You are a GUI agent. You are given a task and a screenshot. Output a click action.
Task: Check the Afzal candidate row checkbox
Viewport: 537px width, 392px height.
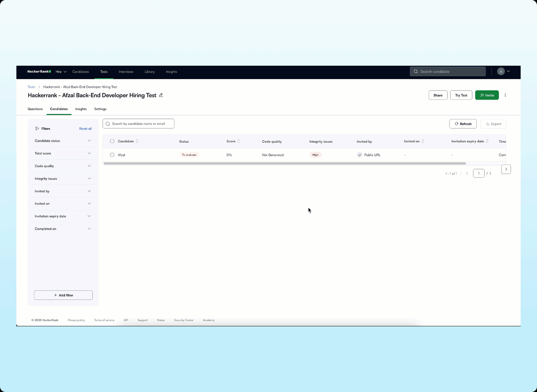tap(112, 155)
